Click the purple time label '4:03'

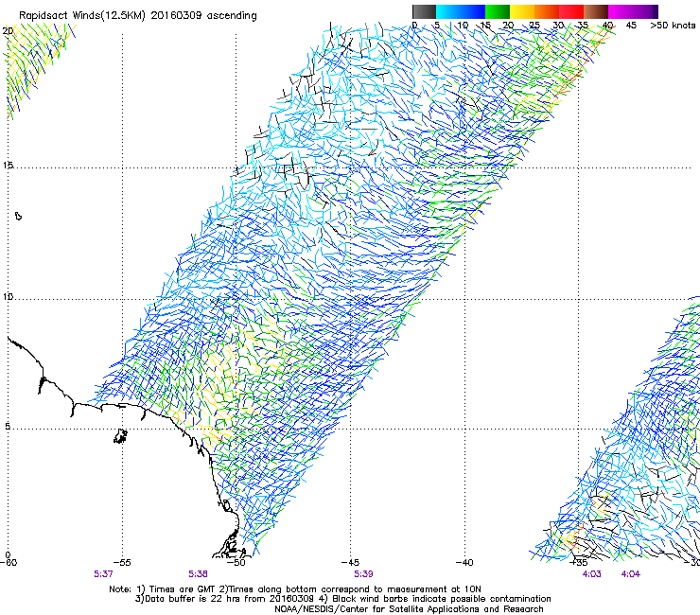[x=591, y=574]
